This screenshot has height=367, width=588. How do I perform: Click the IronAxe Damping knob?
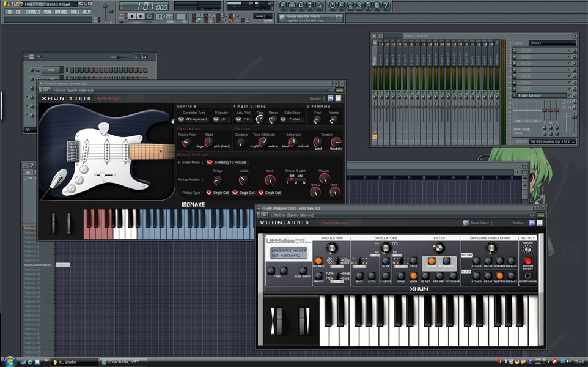click(x=241, y=143)
